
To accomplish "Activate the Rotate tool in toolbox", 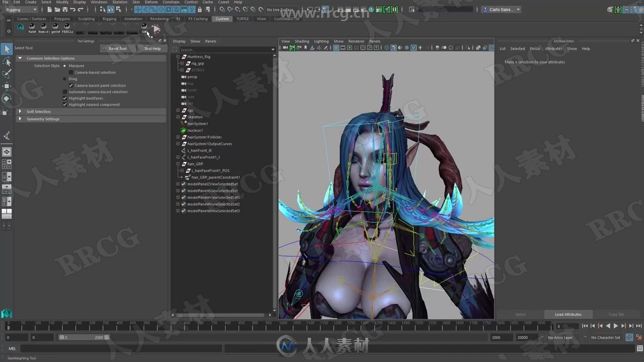I will (7, 99).
